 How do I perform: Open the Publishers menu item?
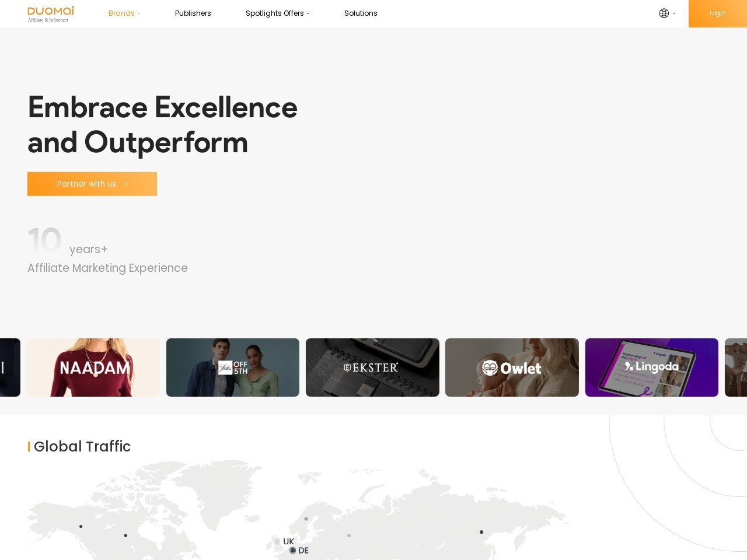[193, 13]
